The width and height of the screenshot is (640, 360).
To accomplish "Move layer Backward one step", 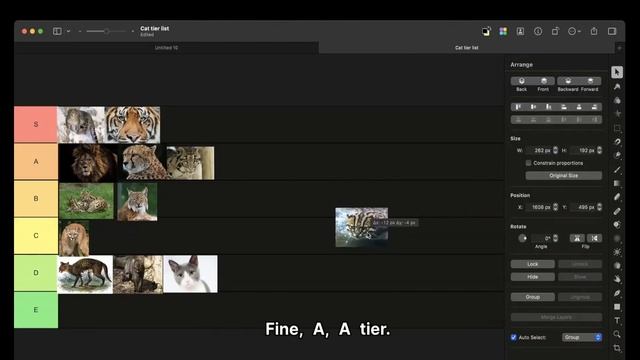I will pyautogui.click(x=568, y=81).
